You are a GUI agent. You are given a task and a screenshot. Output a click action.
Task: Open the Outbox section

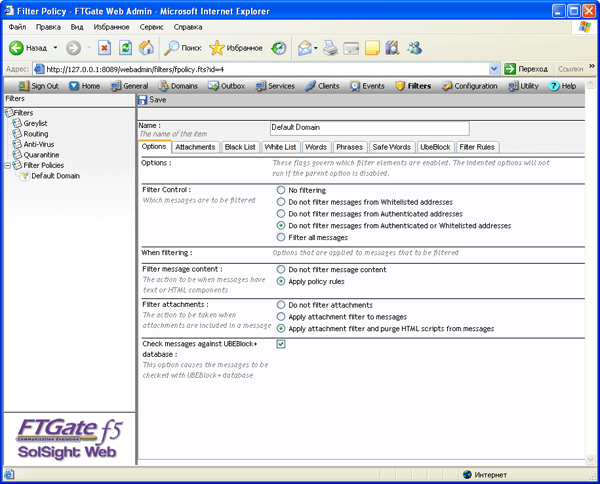pyautogui.click(x=227, y=86)
